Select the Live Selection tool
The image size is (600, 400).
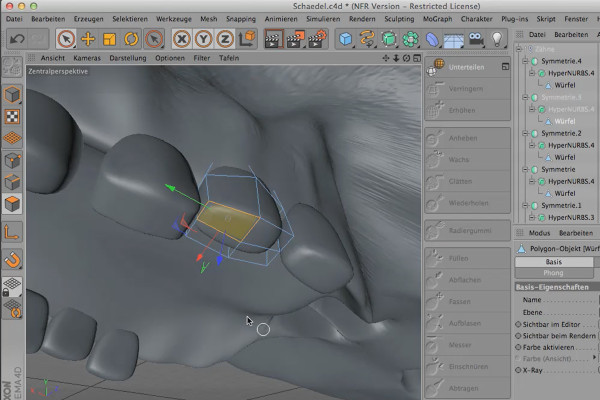click(x=66, y=39)
